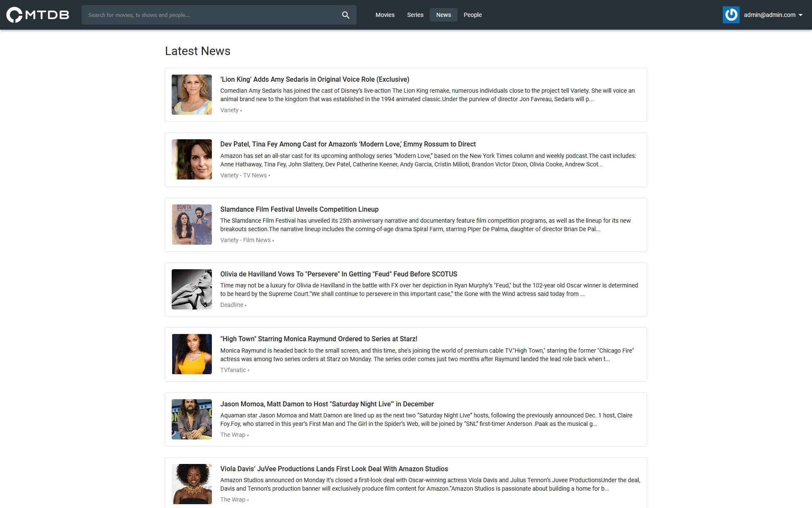The width and height of the screenshot is (812, 508).
Task: Click the Lion King Amy Sedaris thumbnail
Action: [192, 94]
